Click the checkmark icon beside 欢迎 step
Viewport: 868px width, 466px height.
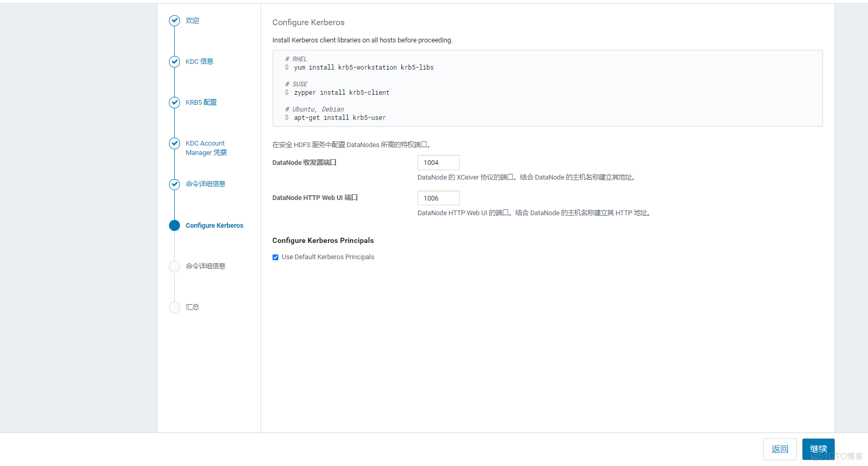tap(174, 20)
